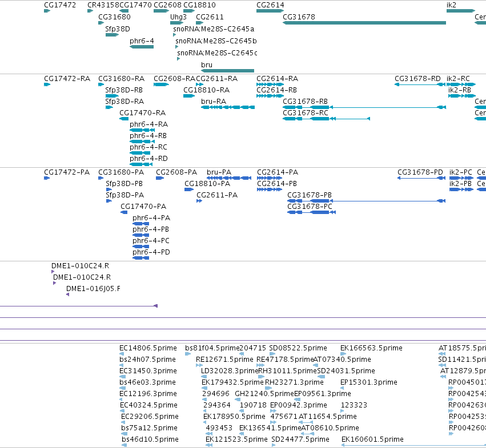
Task: Select transcript ik2-RC
Action: (458, 79)
